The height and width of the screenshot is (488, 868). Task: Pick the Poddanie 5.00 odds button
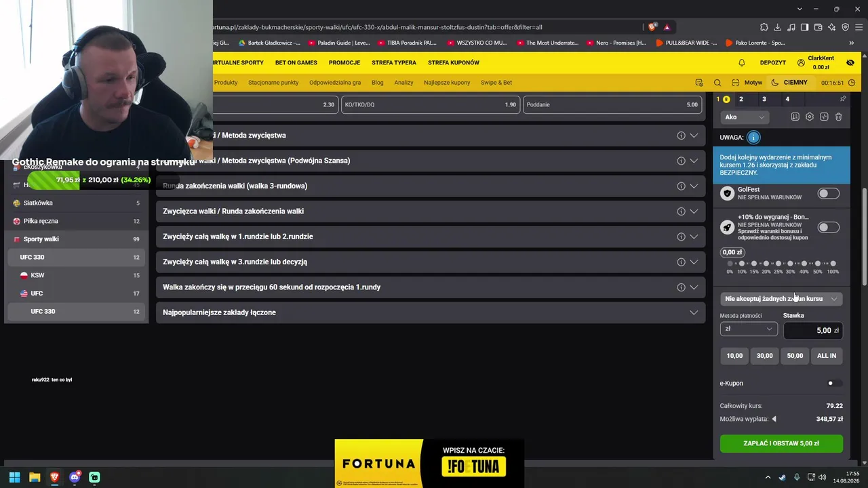click(612, 105)
